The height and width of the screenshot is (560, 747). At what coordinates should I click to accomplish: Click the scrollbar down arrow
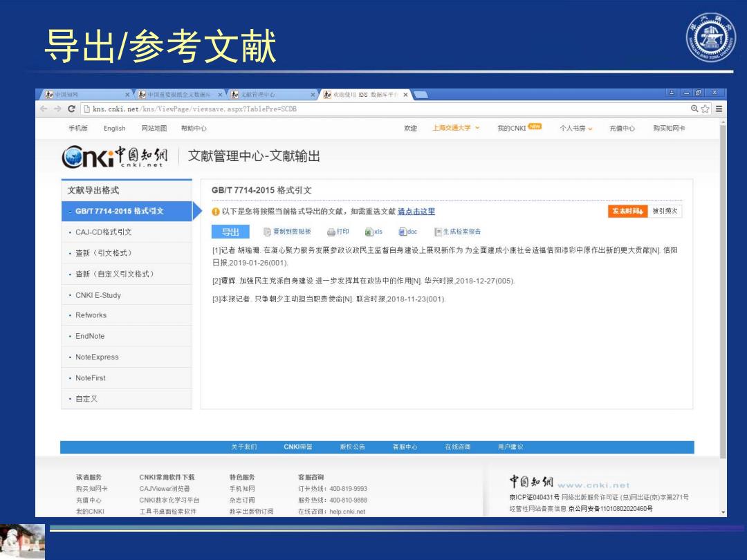click(x=723, y=513)
